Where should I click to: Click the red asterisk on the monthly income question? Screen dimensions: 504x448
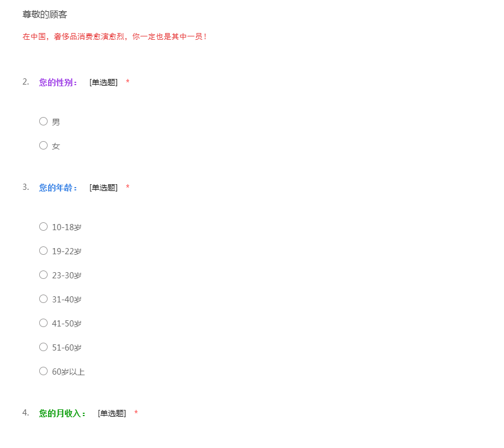point(136,414)
